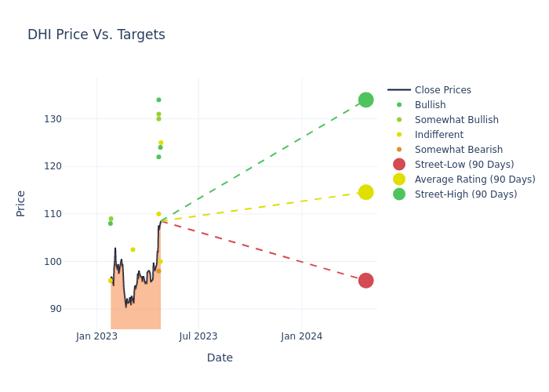The height and width of the screenshot is (392, 549).
Task: Click the highest bullish dot near 134
Action: coord(158,100)
